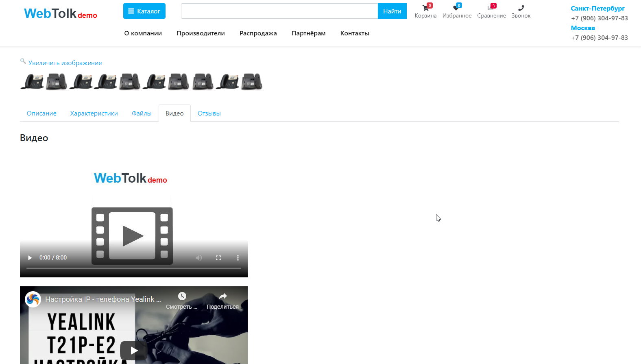This screenshot has height=364, width=641.
Task: Click the Увеличить изображение link
Action: (x=65, y=63)
